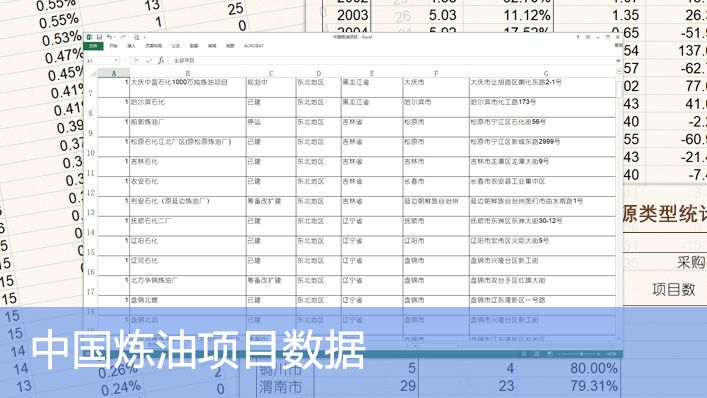
Task: Adjust the zoom slider in status bar
Action: [x=582, y=354]
